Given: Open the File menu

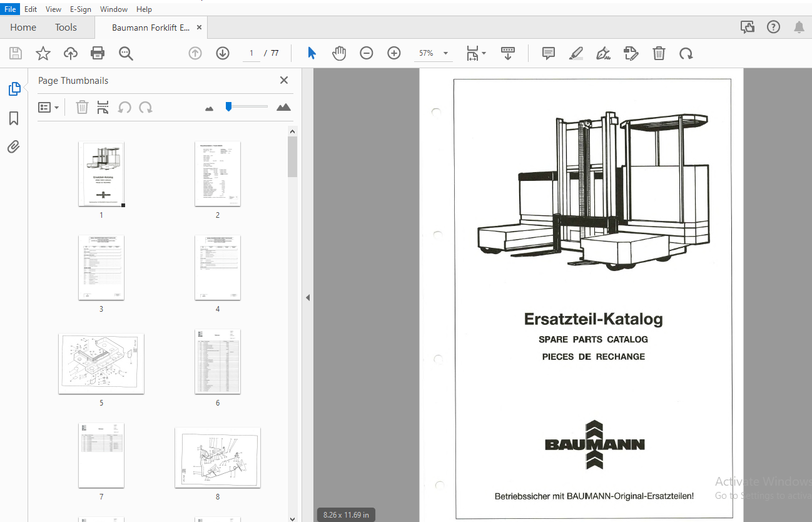Looking at the screenshot, I should [x=11, y=9].
